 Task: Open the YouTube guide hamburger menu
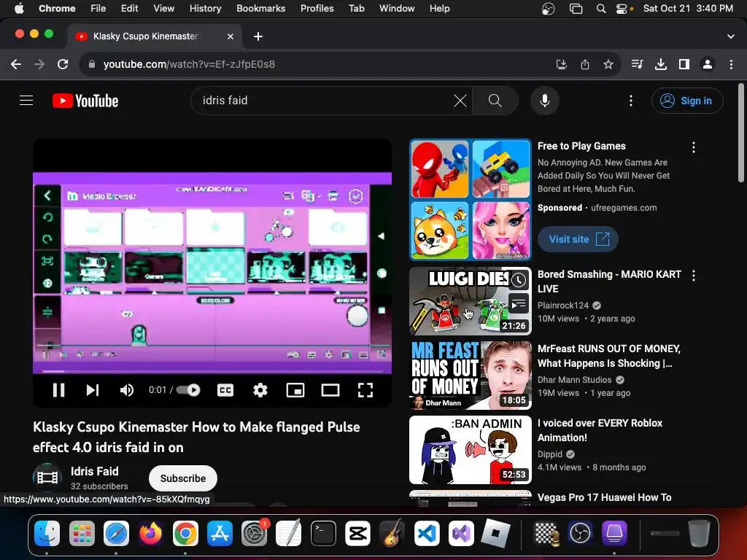click(26, 101)
